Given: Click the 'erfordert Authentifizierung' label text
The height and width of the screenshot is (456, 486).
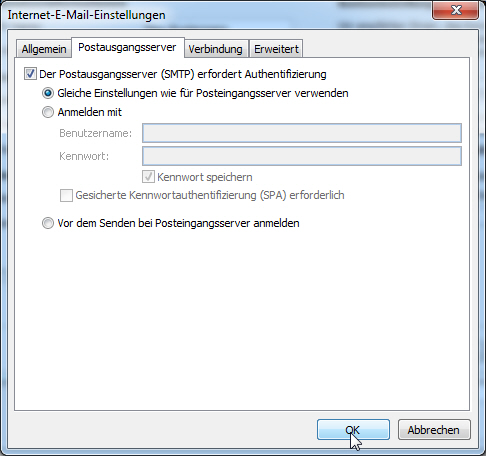Looking at the screenshot, I should click(x=262, y=74).
